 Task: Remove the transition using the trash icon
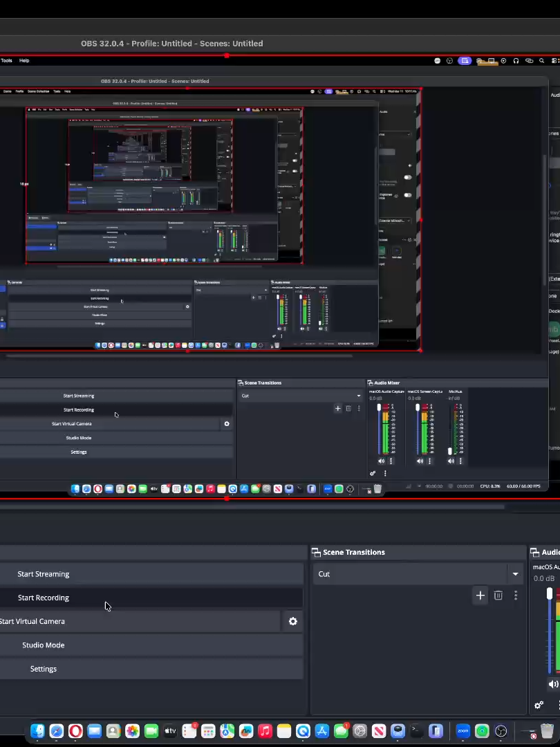click(498, 596)
